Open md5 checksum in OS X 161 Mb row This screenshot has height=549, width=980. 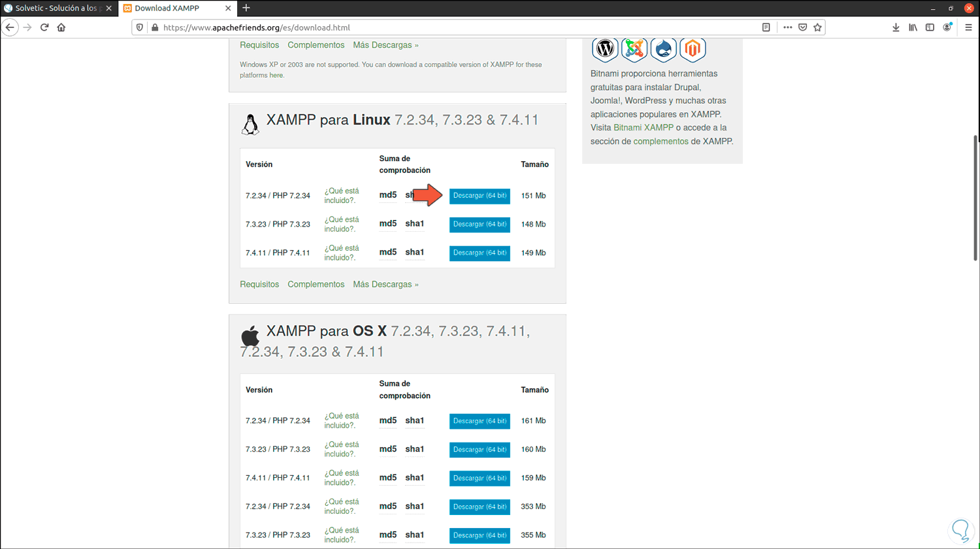point(388,421)
